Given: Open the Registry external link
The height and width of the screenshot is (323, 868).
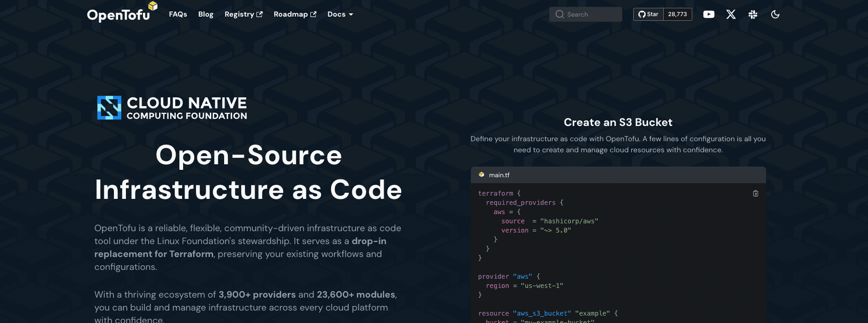Looking at the screenshot, I should pyautogui.click(x=244, y=14).
